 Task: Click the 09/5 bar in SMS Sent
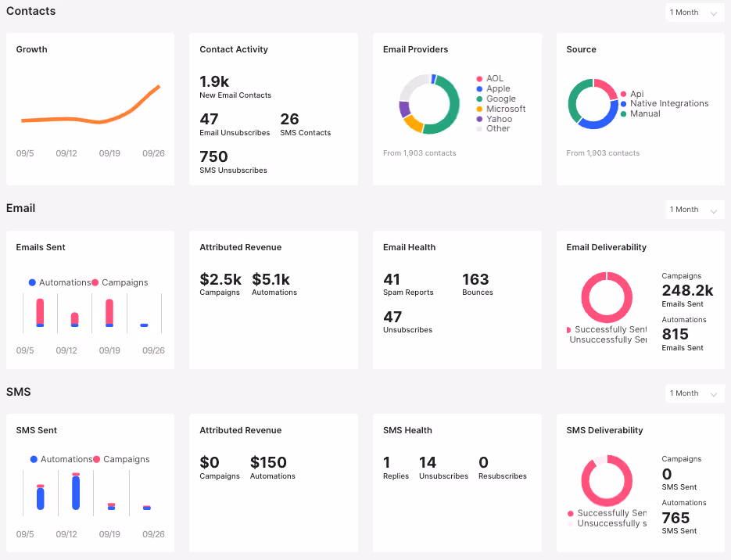click(x=41, y=497)
